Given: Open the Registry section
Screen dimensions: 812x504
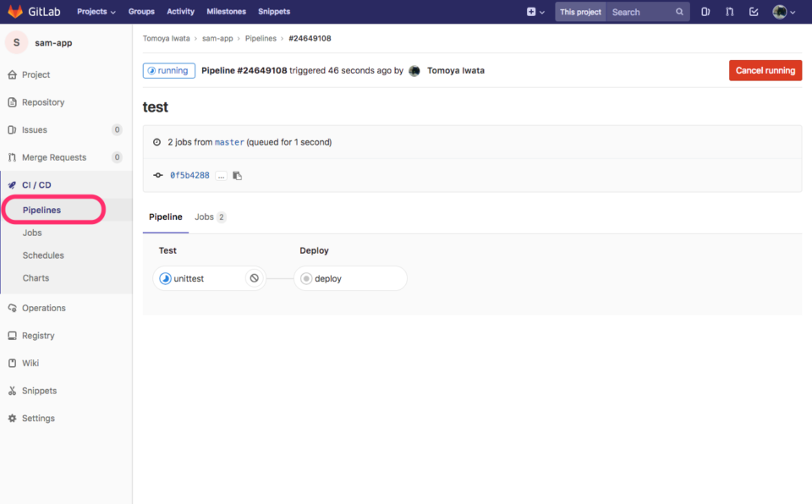Looking at the screenshot, I should [38, 335].
